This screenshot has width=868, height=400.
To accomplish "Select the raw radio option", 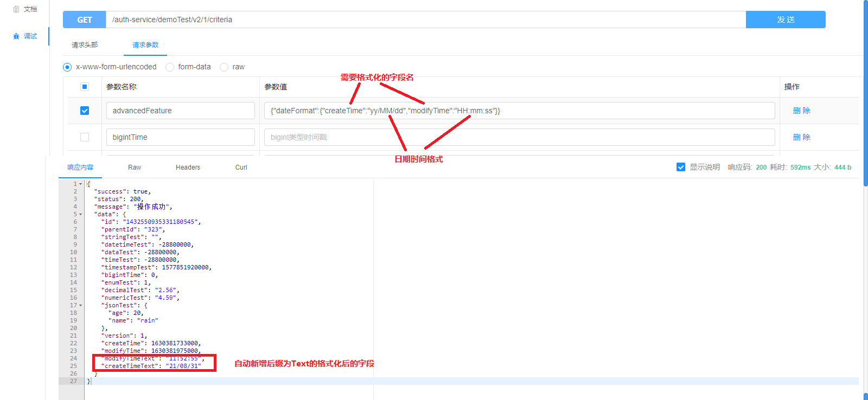I will [x=224, y=67].
